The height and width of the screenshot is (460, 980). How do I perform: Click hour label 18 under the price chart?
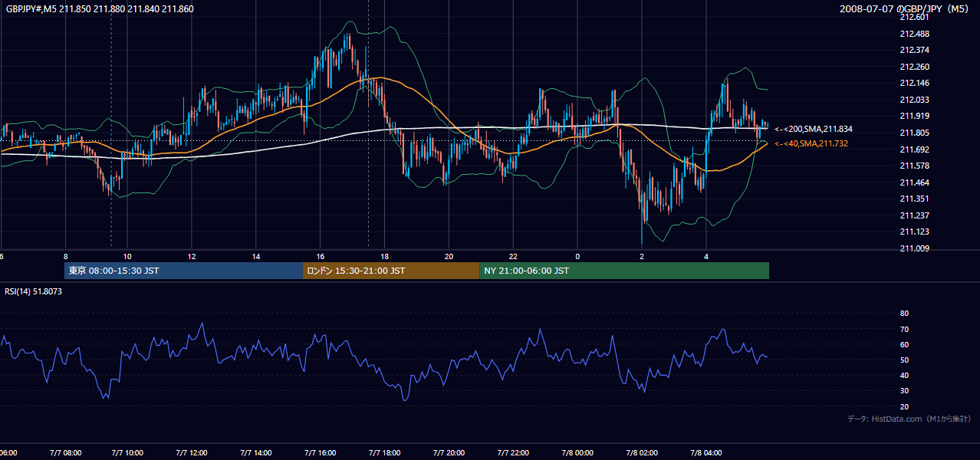tap(385, 256)
